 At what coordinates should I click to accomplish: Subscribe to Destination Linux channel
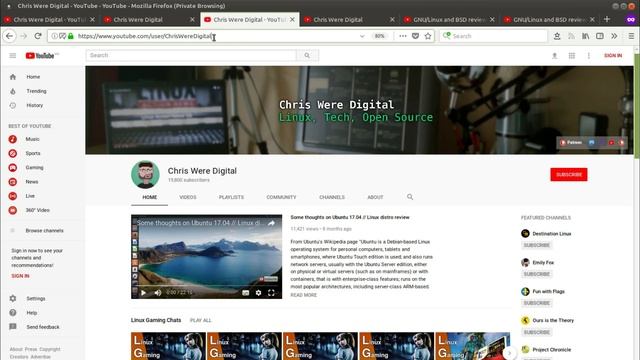[537, 245]
